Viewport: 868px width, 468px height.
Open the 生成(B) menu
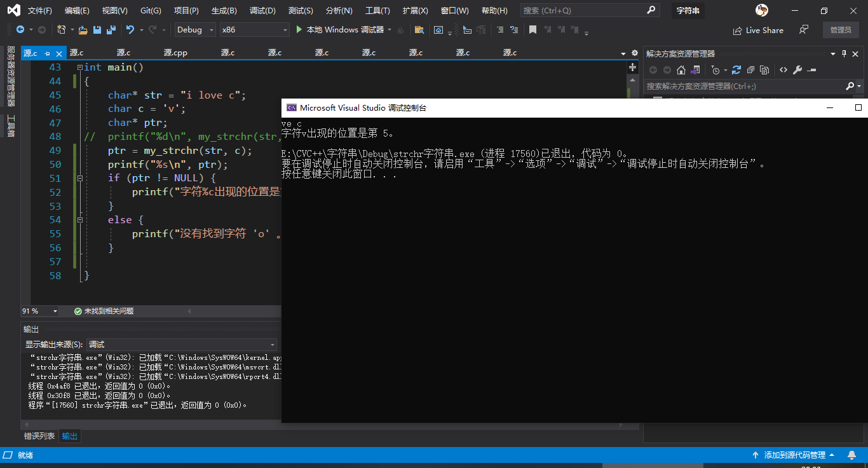pyautogui.click(x=224, y=11)
